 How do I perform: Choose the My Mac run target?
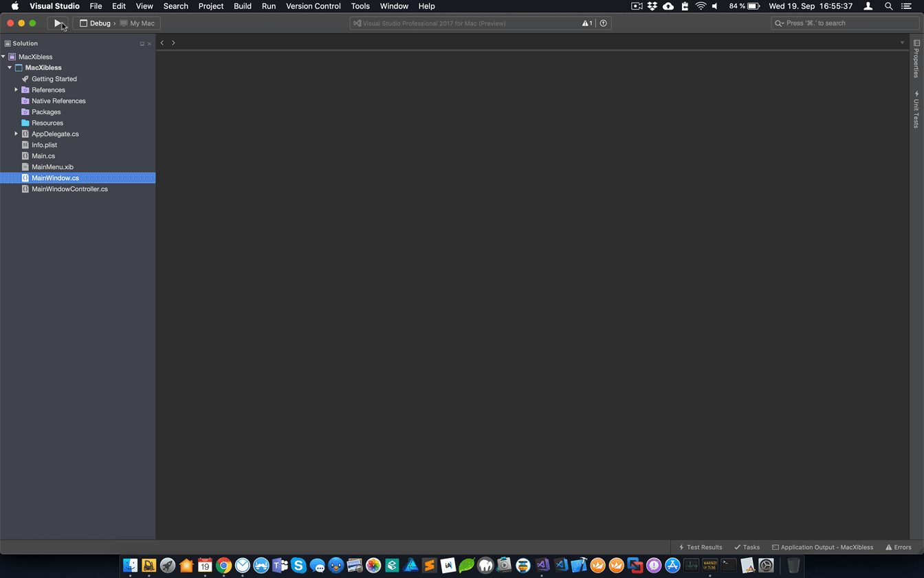(137, 23)
